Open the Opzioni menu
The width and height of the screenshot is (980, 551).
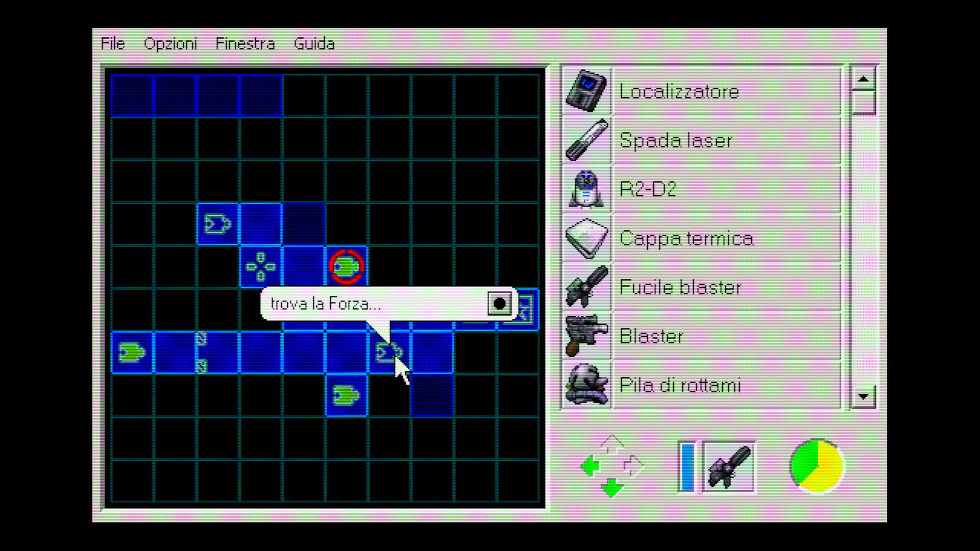point(170,44)
